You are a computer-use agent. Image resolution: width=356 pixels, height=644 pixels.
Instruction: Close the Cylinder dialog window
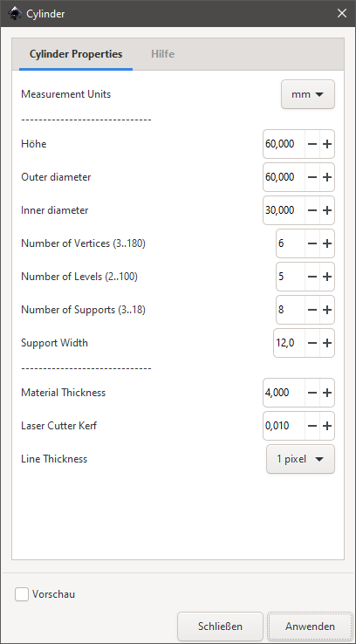(x=342, y=14)
